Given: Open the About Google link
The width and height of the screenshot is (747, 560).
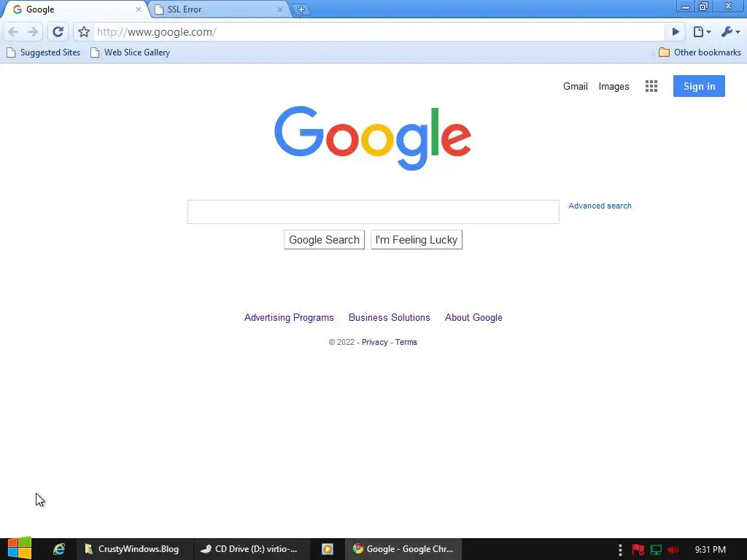Looking at the screenshot, I should click(473, 318).
